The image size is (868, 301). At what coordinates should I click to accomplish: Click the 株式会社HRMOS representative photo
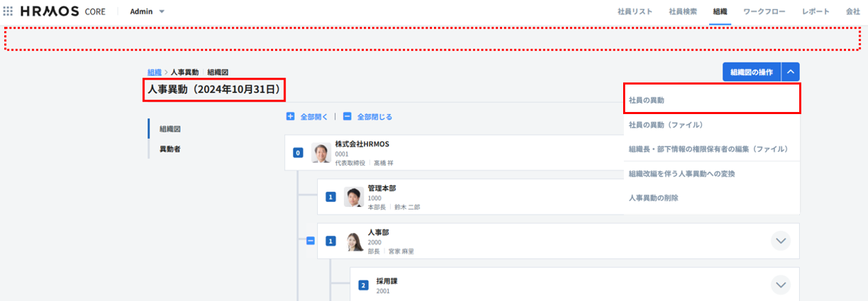321,153
